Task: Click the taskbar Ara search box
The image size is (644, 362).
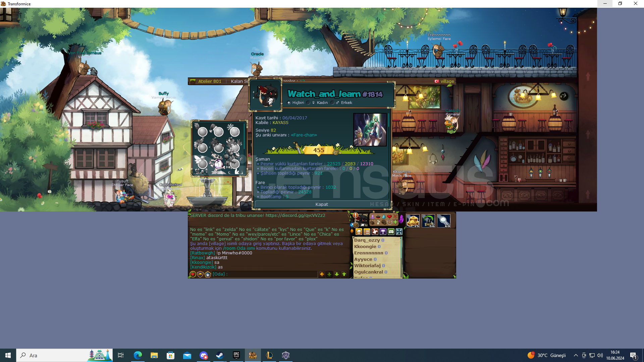Action: coord(64,355)
